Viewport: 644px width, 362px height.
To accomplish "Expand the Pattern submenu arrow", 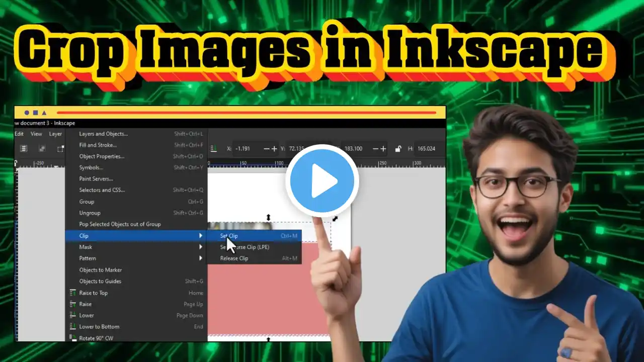I will [201, 258].
